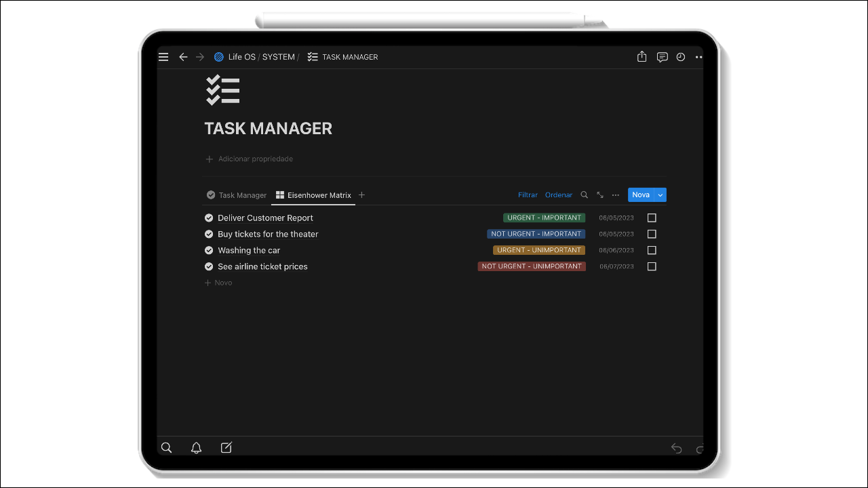Screen dimensions: 868x488
Task: Open the share icon in the top bar
Action: (x=642, y=57)
